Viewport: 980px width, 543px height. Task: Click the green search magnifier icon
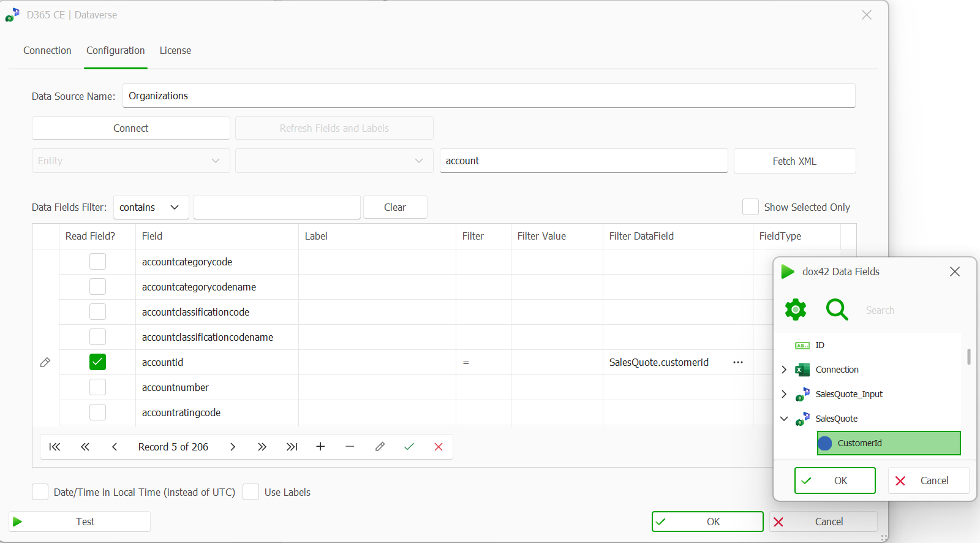[837, 309]
